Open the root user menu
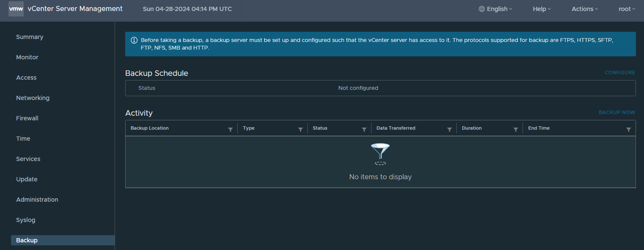The image size is (644, 250). coord(627,8)
